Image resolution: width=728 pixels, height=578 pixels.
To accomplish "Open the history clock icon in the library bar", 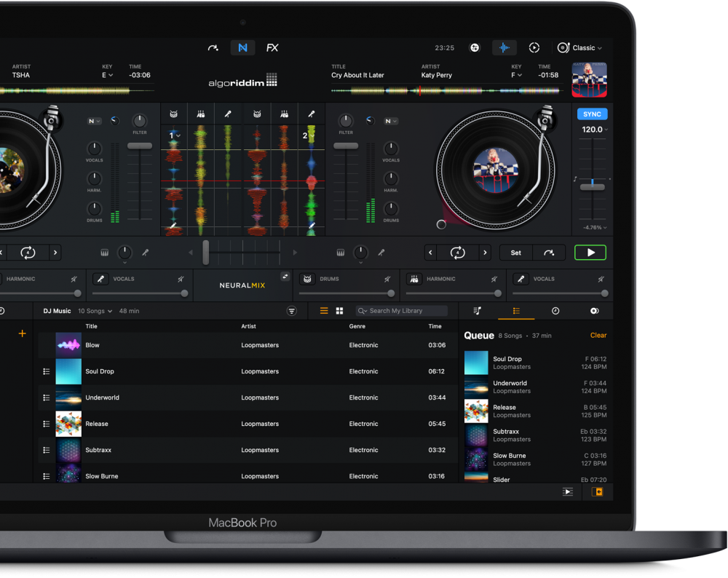I will (555, 311).
